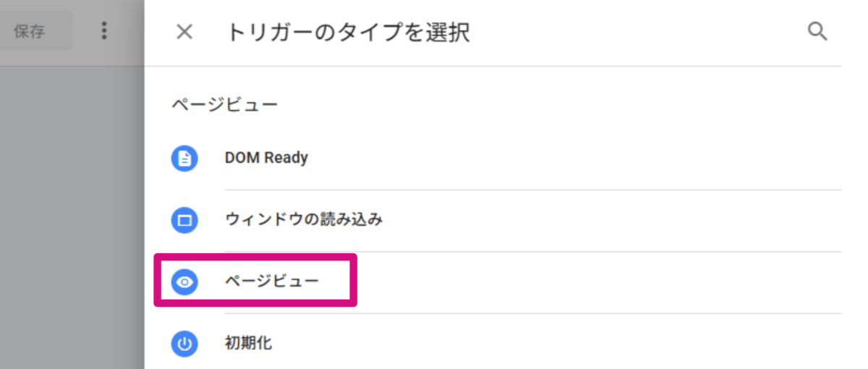Image resolution: width=868 pixels, height=369 pixels.
Task: Click the eye icon for ページビュー trigger
Action: (x=184, y=282)
